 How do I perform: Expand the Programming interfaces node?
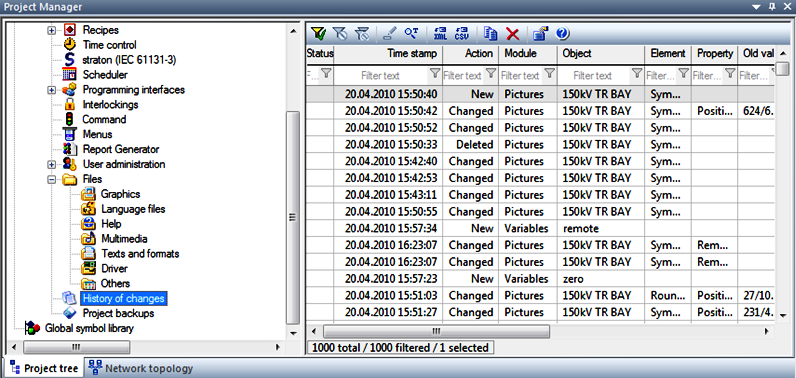point(51,90)
